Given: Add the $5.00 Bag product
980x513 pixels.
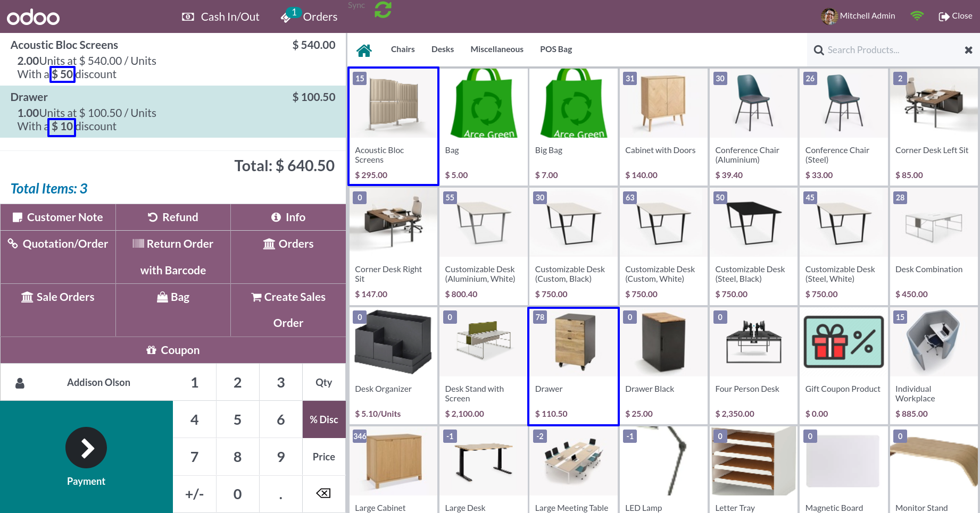Looking at the screenshot, I should (x=483, y=126).
